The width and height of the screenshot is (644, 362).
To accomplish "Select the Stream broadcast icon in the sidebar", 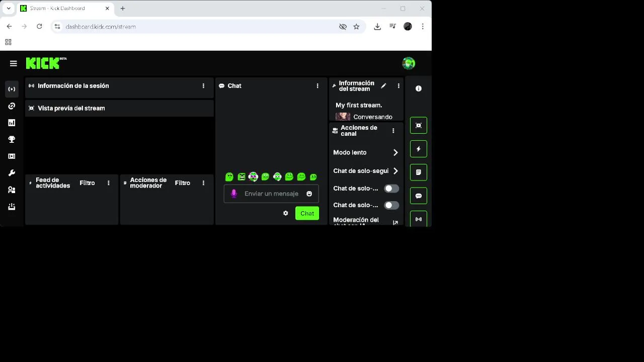I will 12,89.
